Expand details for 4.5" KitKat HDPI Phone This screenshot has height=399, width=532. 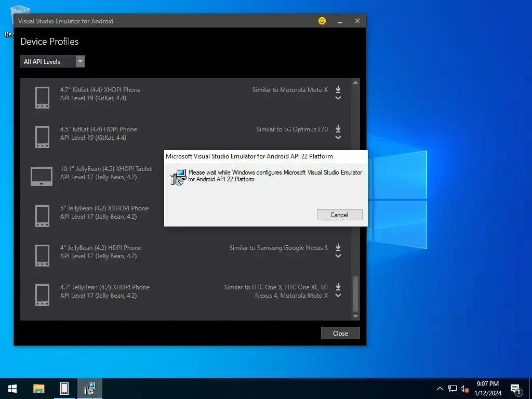point(338,137)
